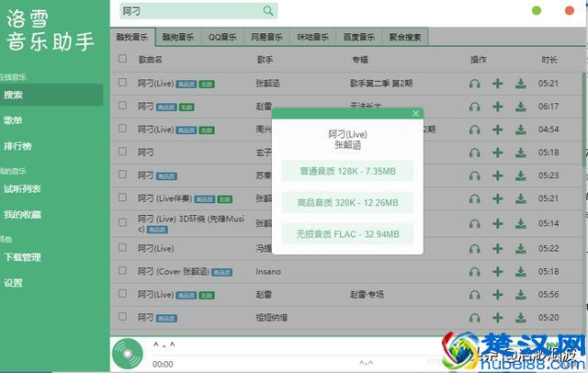Switch to the 酷我音乐 tab
This screenshot has width=588, height=373.
point(132,37)
